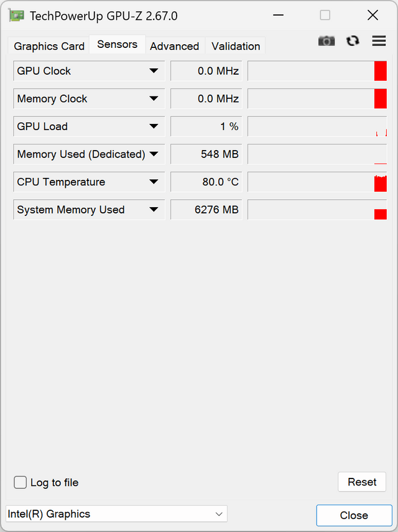
Task: Minimize the GPU-Z window
Action: tap(278, 16)
